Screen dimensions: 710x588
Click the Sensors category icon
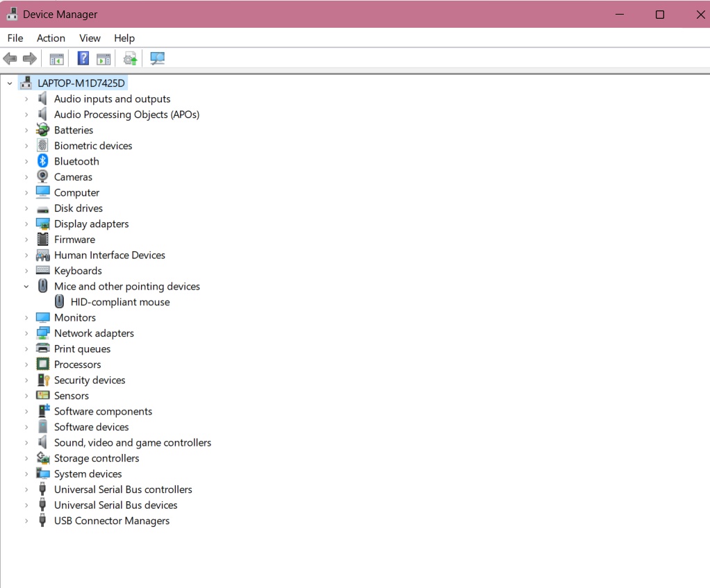(x=42, y=395)
